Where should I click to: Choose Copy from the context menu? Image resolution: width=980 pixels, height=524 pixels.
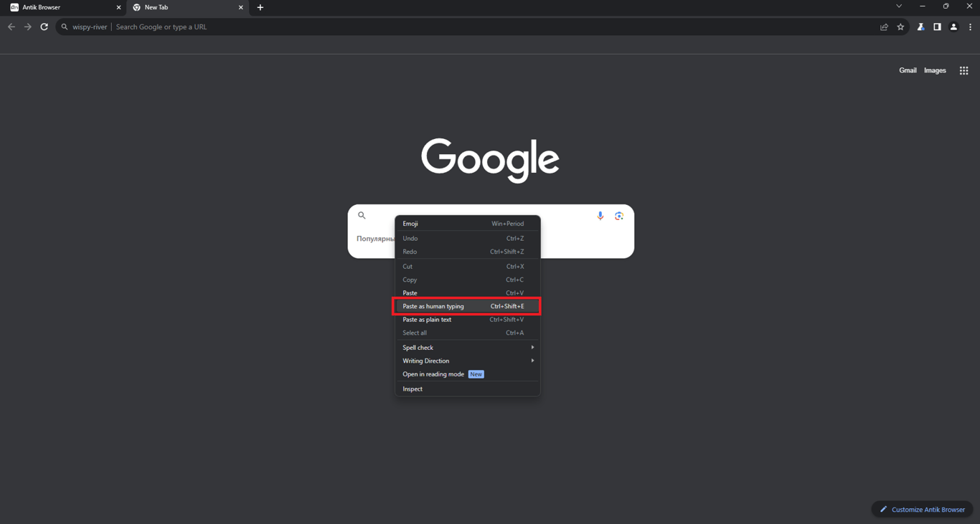coord(467,280)
